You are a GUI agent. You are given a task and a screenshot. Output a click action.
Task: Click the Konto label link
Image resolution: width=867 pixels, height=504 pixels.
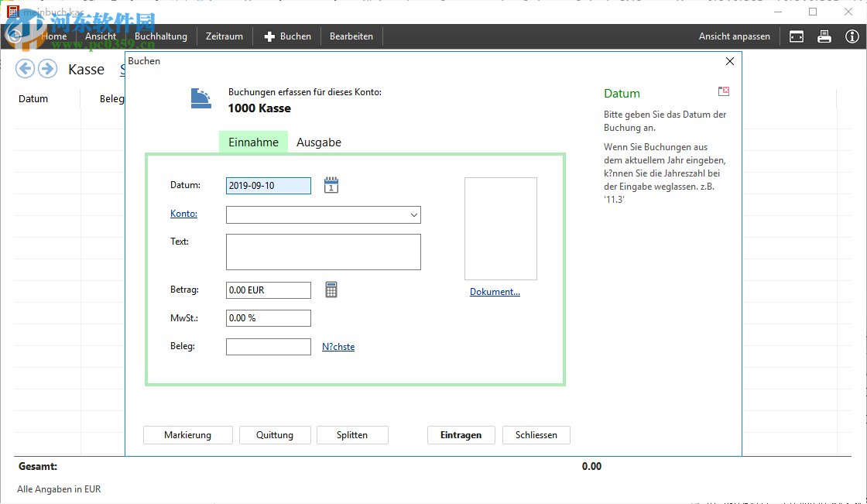(x=183, y=214)
